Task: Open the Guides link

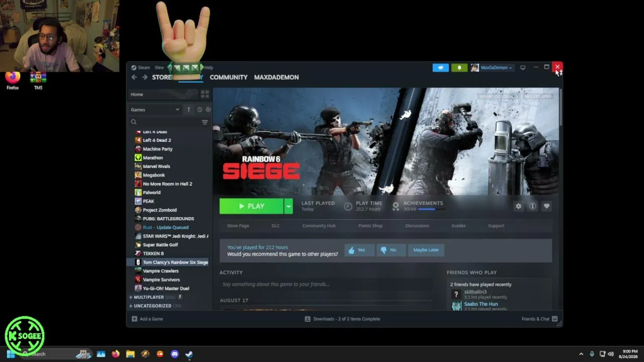Action: tap(458, 226)
